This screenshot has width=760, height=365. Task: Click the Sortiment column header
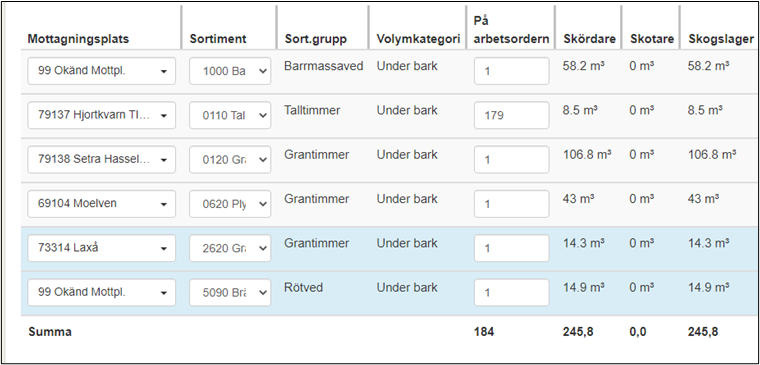[218, 39]
